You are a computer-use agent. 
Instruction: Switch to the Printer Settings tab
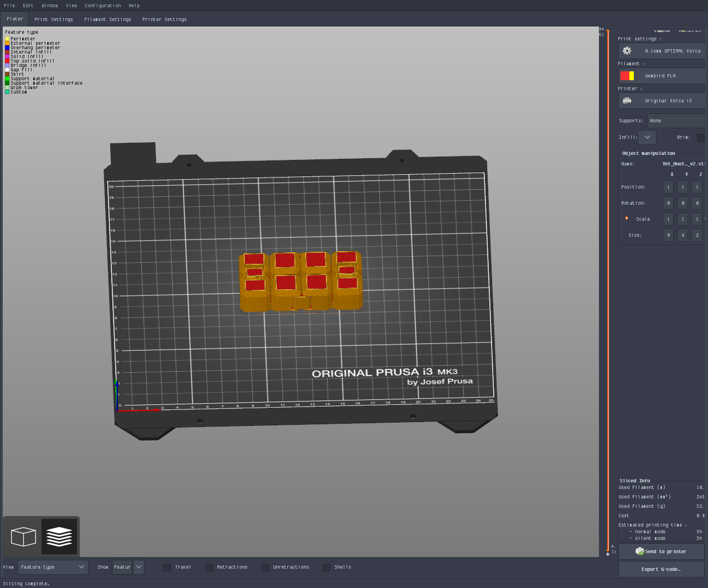pyautogui.click(x=164, y=19)
